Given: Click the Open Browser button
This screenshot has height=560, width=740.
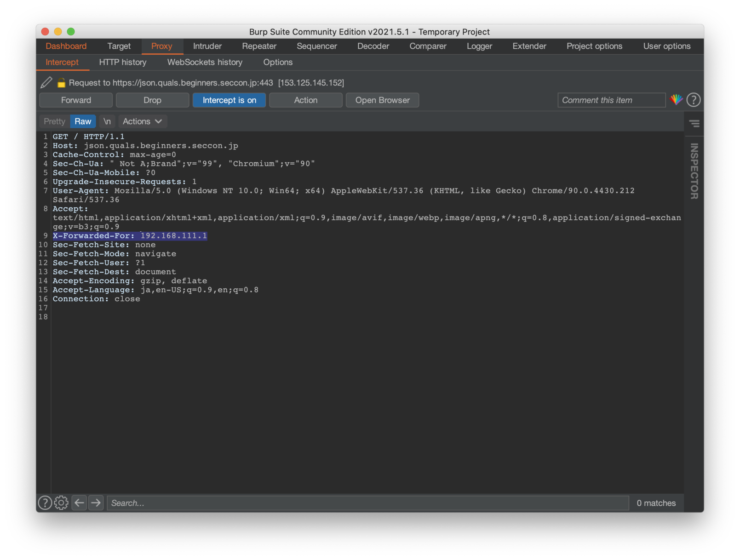Looking at the screenshot, I should (382, 100).
